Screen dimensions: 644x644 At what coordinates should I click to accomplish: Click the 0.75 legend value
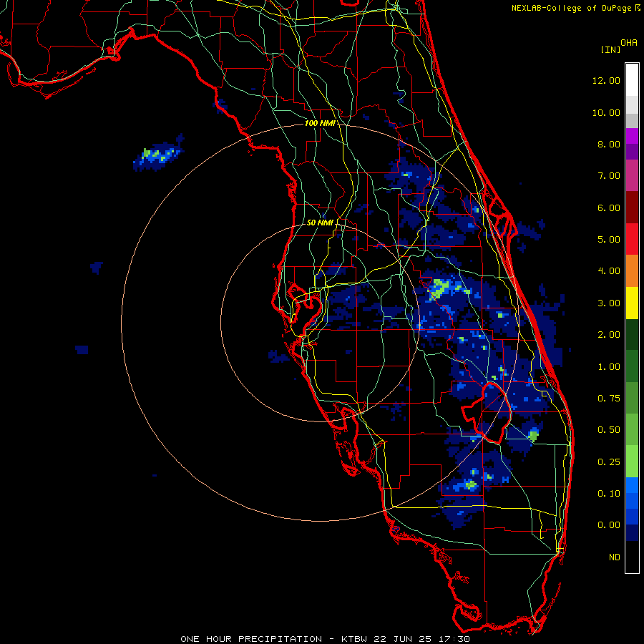pos(609,399)
